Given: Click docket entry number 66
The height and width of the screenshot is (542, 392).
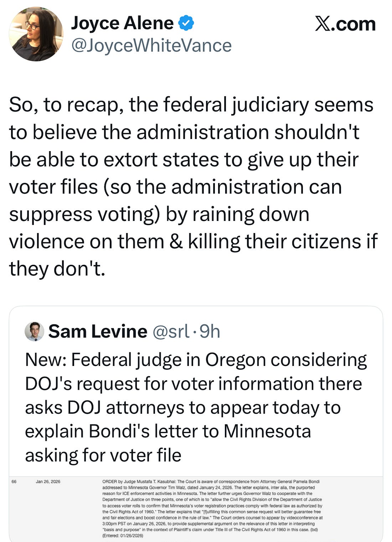Looking at the screenshot, I should click(14, 481).
